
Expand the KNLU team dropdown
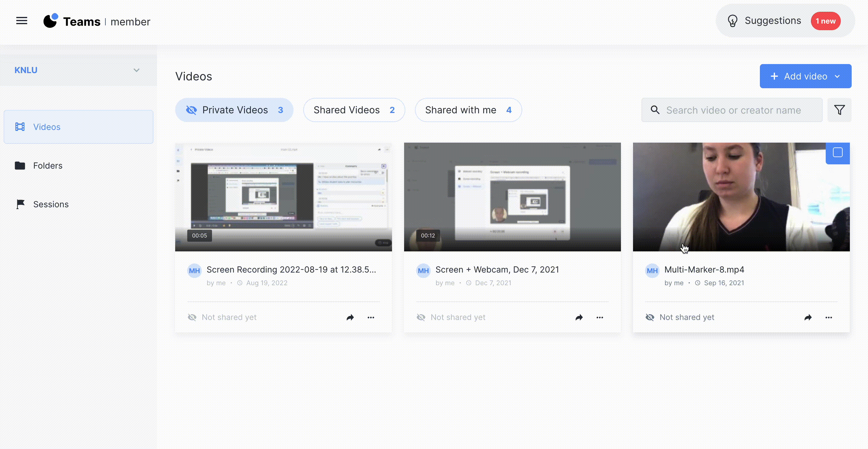pyautogui.click(x=136, y=70)
